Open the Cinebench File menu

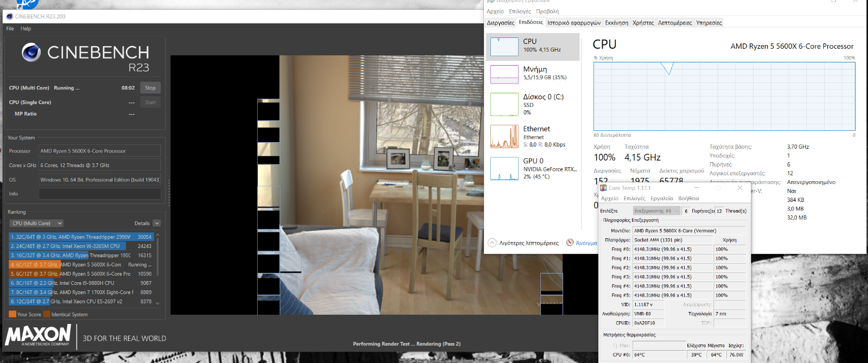(x=10, y=29)
